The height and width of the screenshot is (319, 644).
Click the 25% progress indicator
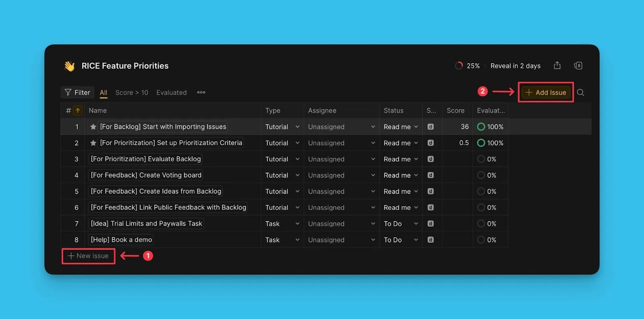pyautogui.click(x=467, y=66)
